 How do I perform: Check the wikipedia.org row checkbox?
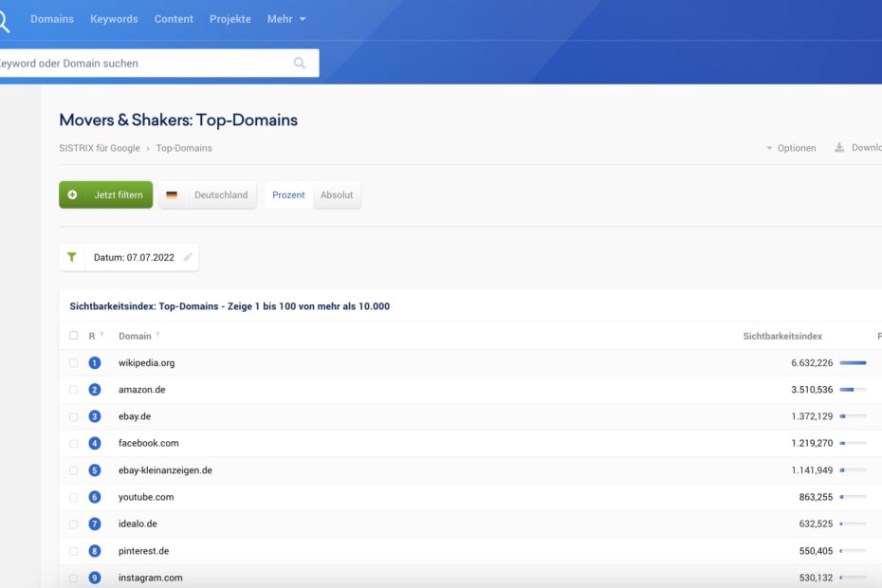(73, 363)
